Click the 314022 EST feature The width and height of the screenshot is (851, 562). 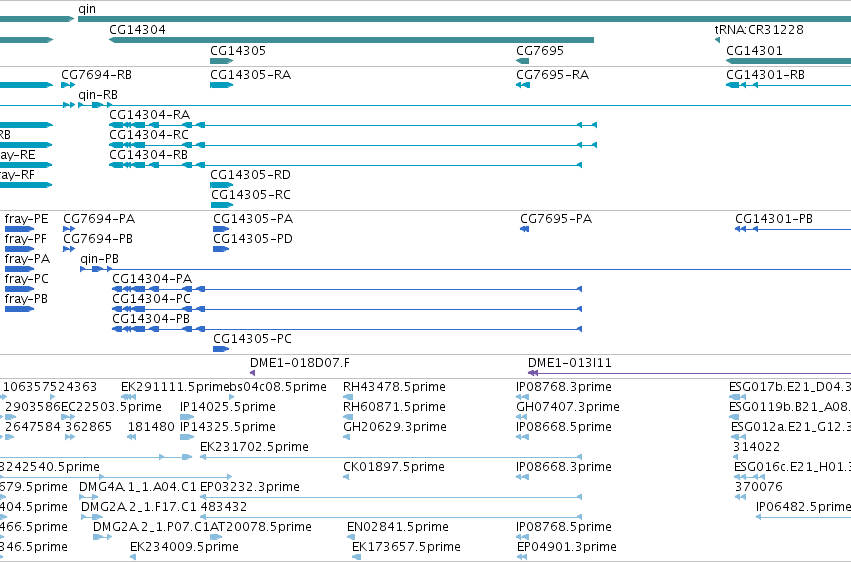(x=736, y=457)
